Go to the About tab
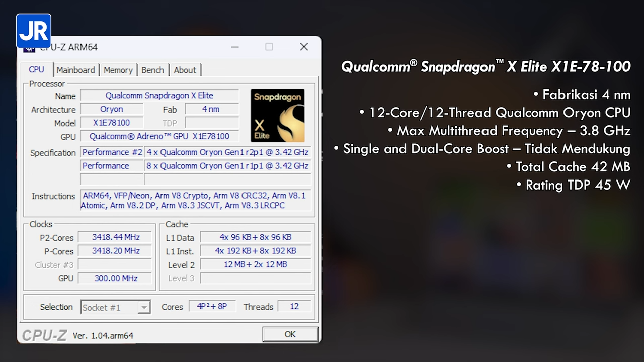The width and height of the screenshot is (644, 362). tap(185, 70)
